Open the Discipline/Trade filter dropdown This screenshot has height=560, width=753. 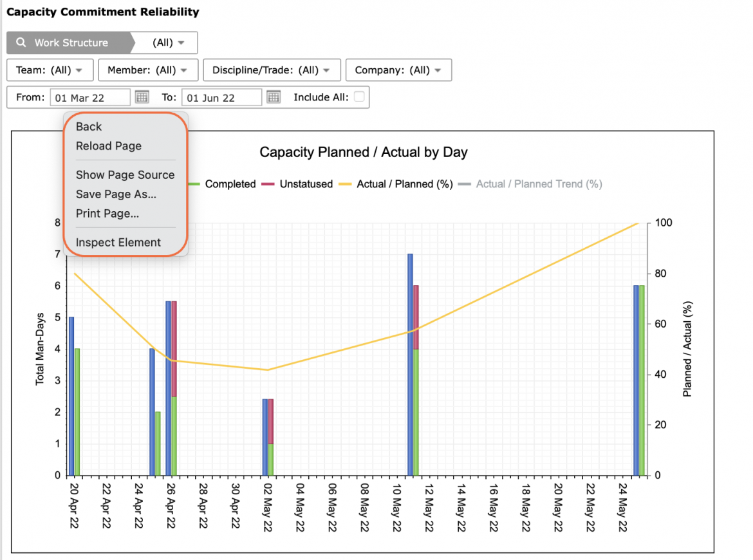(x=272, y=70)
